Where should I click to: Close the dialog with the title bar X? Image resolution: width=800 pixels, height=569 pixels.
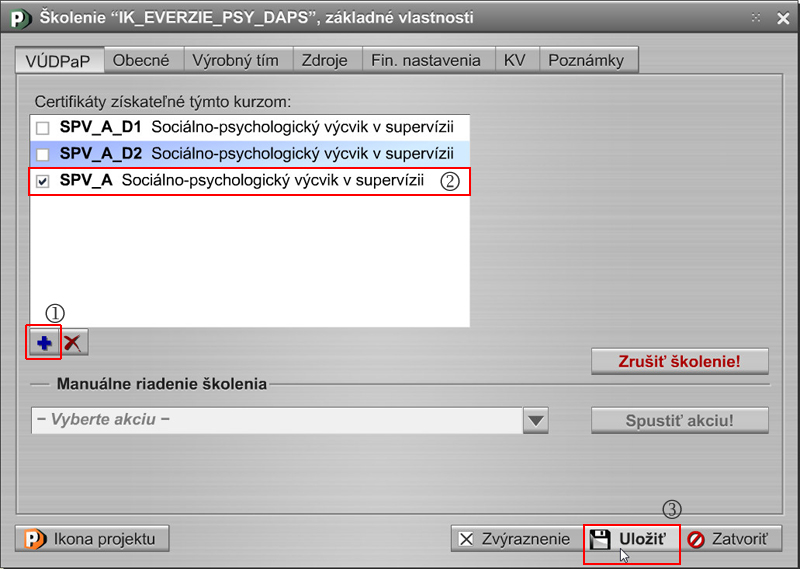point(783,18)
